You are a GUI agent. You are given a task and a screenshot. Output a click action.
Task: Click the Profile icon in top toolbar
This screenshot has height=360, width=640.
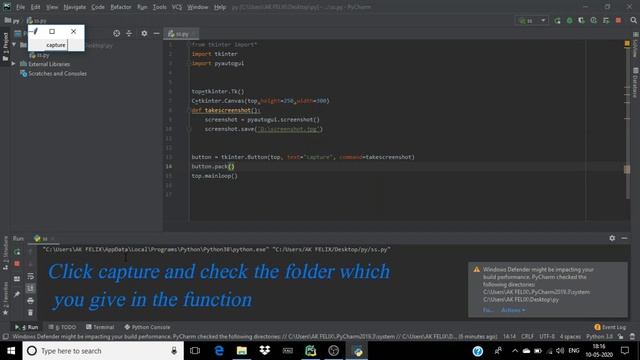point(593,20)
